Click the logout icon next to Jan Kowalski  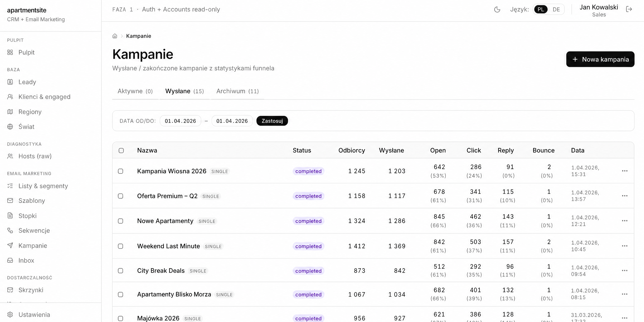(629, 9)
